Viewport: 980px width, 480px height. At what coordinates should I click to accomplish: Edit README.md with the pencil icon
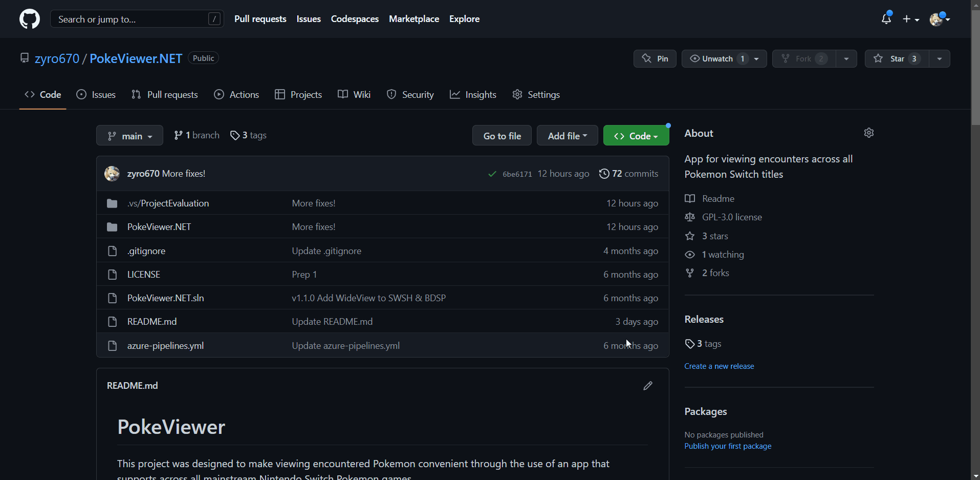[648, 386]
